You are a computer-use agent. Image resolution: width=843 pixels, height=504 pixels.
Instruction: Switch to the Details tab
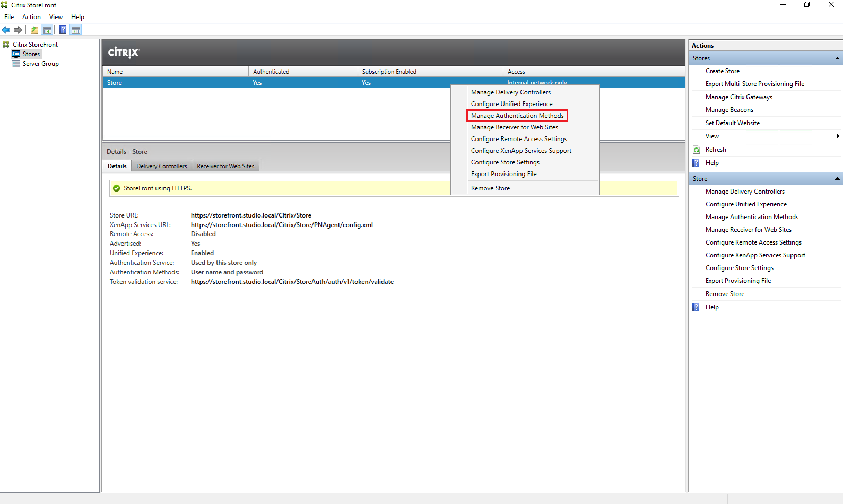pos(117,166)
